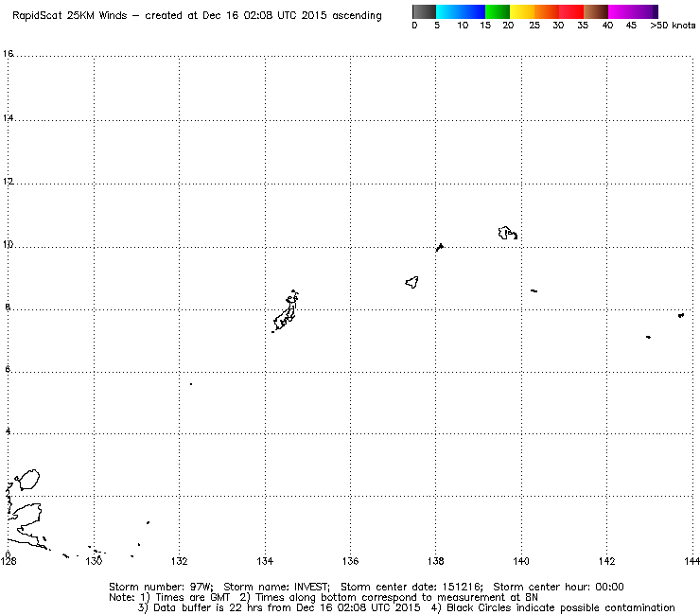This screenshot has width=700, height=615.
Task: Click the '45' label under the color scale
Action: click(x=631, y=26)
